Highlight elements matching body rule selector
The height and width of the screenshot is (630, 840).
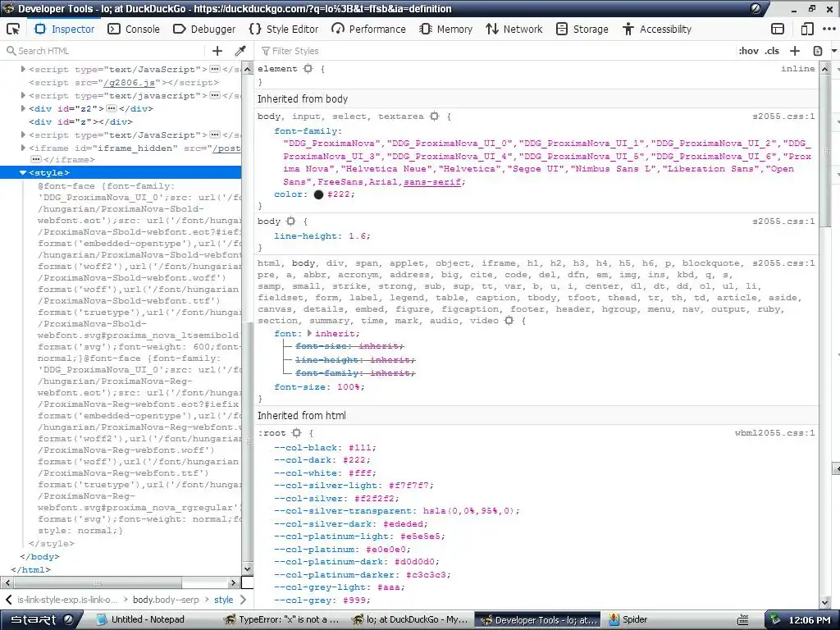point(291,221)
